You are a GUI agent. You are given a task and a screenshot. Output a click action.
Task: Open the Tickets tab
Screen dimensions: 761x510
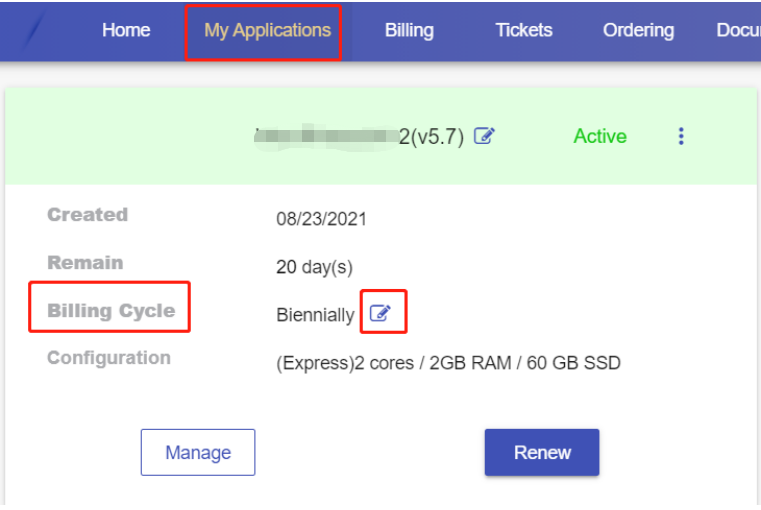click(x=524, y=30)
